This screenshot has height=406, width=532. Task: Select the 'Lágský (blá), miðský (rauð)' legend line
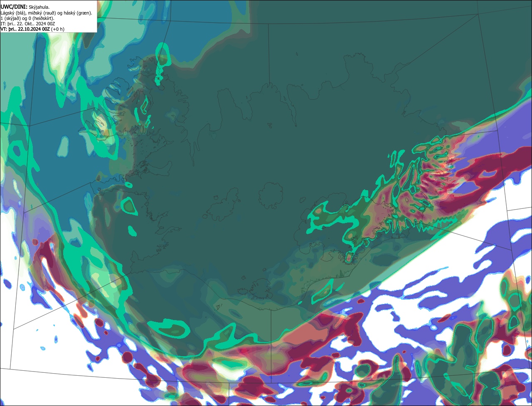coord(47,12)
